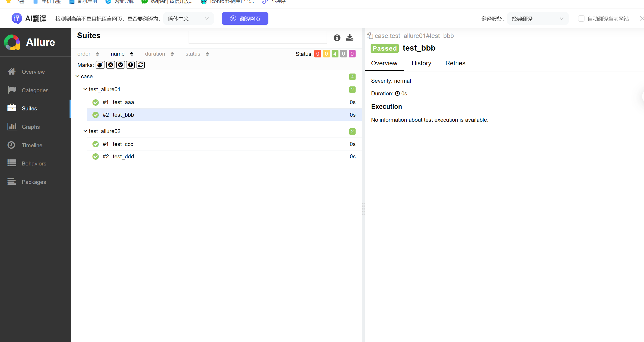644x342 pixels.
Task: Toggle the failed status filter (red 0)
Action: tap(318, 54)
